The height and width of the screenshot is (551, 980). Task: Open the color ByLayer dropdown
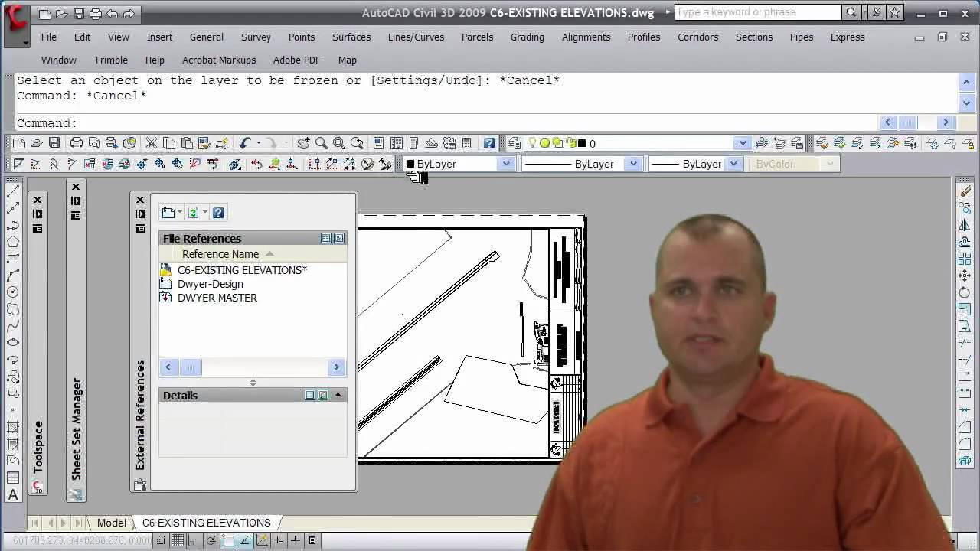[506, 164]
